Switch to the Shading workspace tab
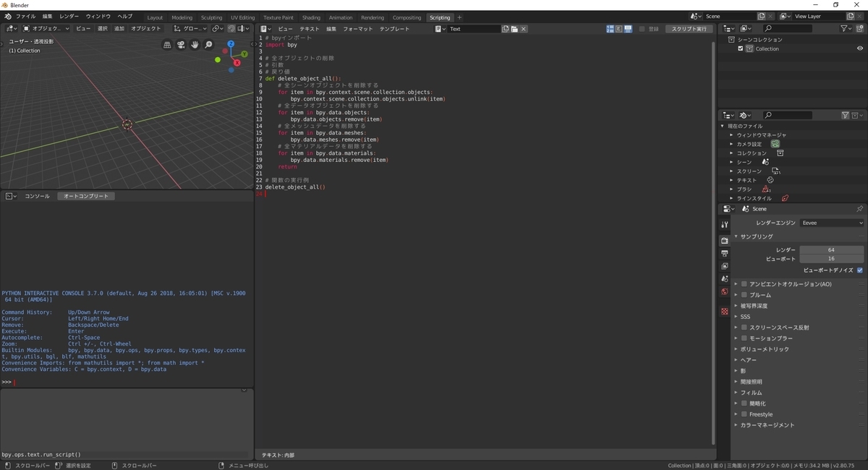This screenshot has height=470, width=868. [x=311, y=17]
